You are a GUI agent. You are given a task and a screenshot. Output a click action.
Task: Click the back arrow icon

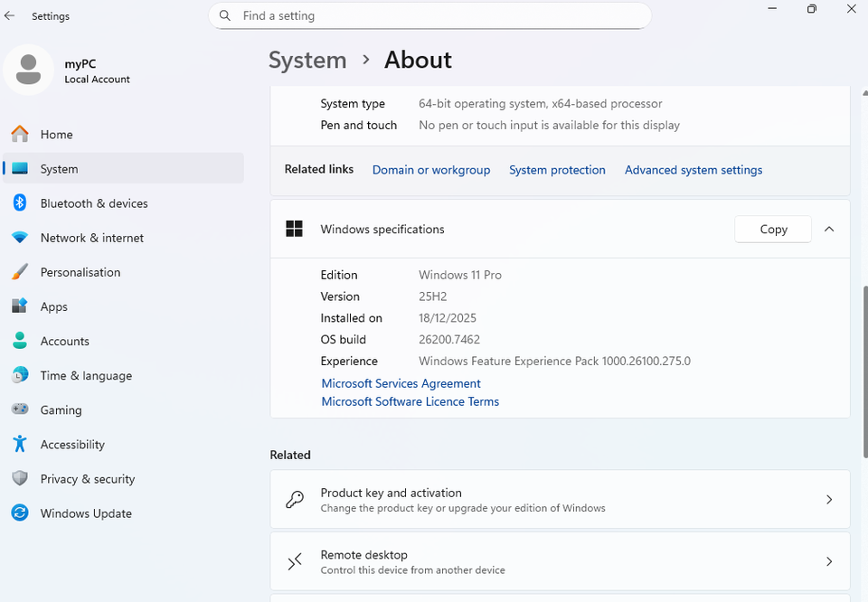click(x=9, y=15)
